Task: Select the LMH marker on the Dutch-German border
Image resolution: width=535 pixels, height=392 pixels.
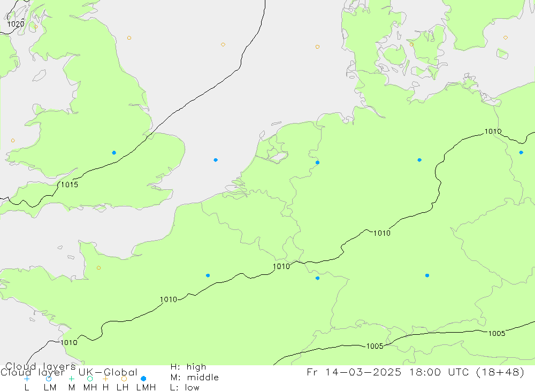Action: (318, 163)
